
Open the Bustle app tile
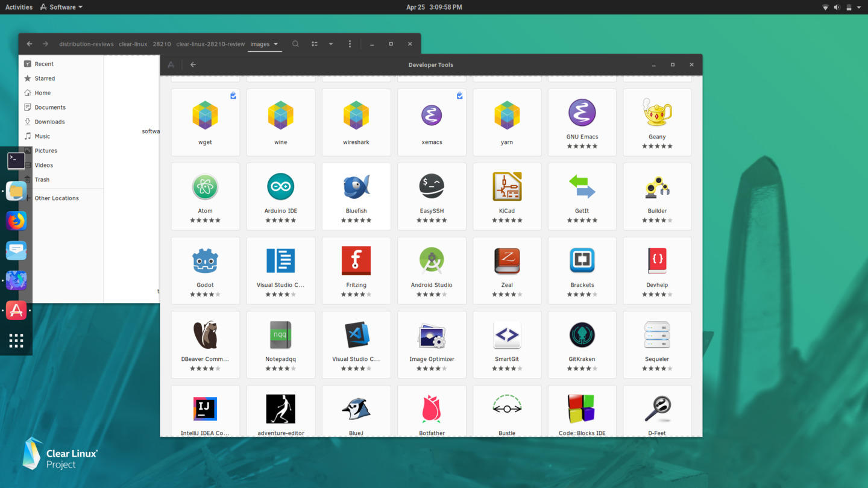point(507,411)
